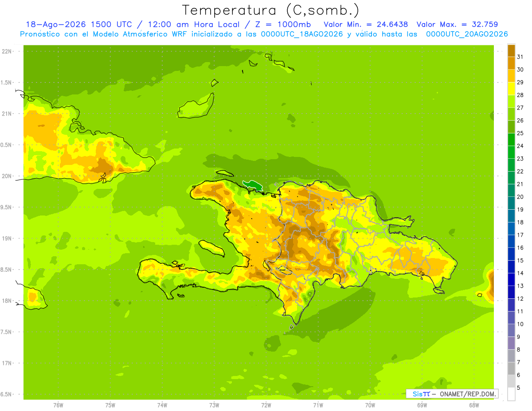Click the green legend swatch between 24 and 25
The height and width of the screenshot is (411, 532).
pyautogui.click(x=511, y=140)
